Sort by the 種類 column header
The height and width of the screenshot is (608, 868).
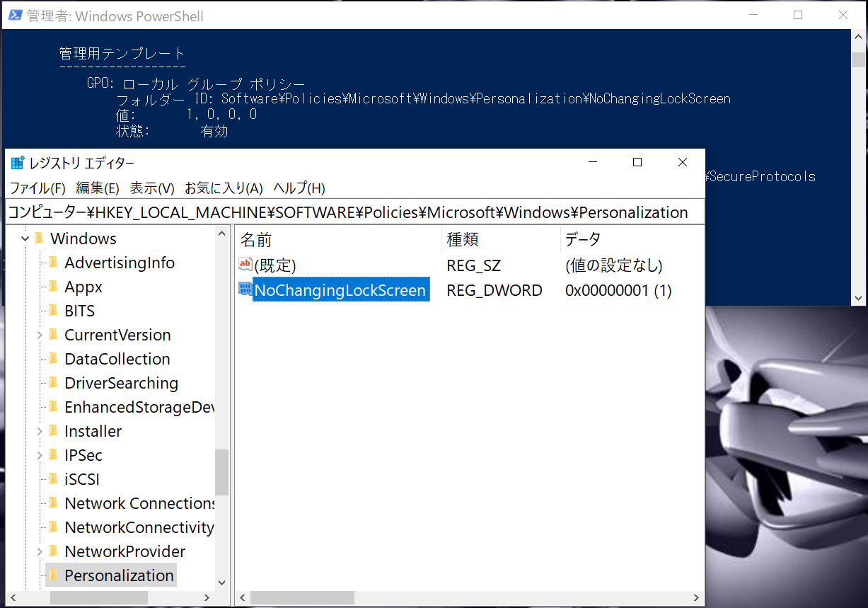[x=501, y=239]
